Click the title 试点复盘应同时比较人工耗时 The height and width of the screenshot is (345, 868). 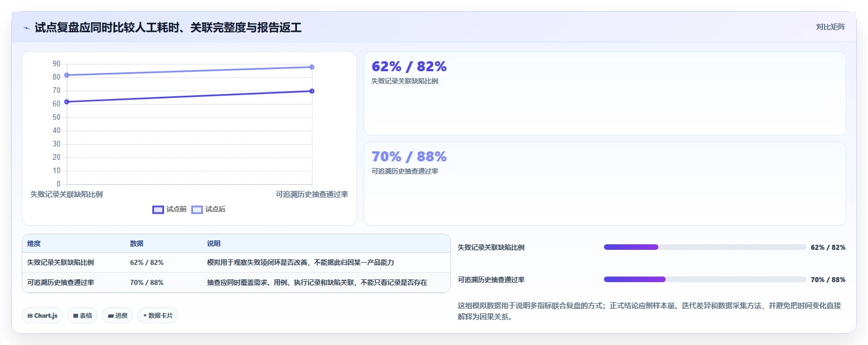click(x=168, y=28)
